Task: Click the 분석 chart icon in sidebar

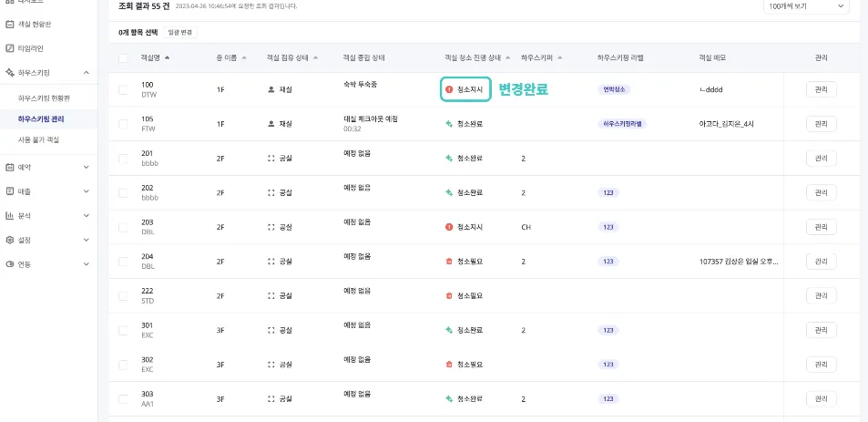Action: (10, 216)
